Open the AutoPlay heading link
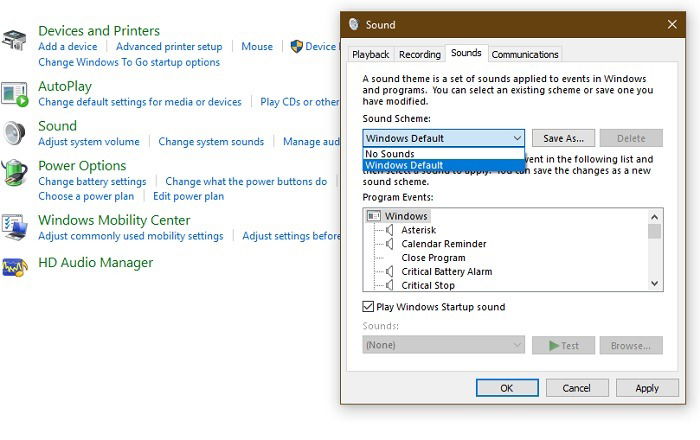This screenshot has height=440, width=700. (65, 86)
